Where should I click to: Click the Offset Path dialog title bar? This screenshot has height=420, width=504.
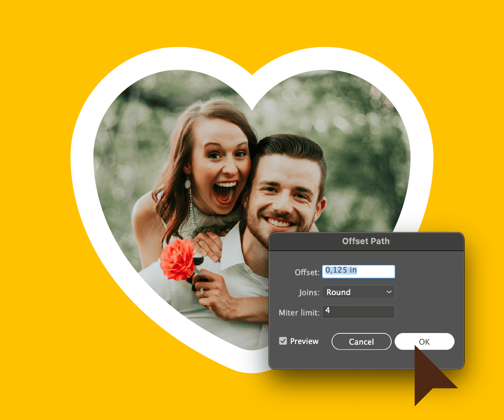[366, 241]
